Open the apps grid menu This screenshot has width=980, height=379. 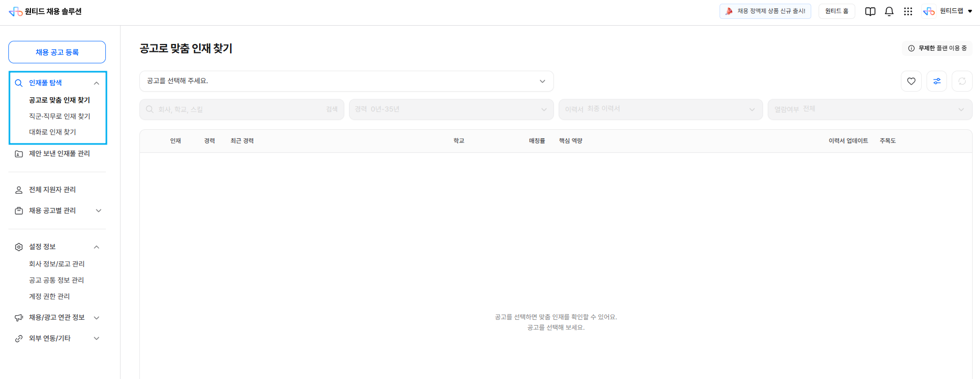point(908,12)
